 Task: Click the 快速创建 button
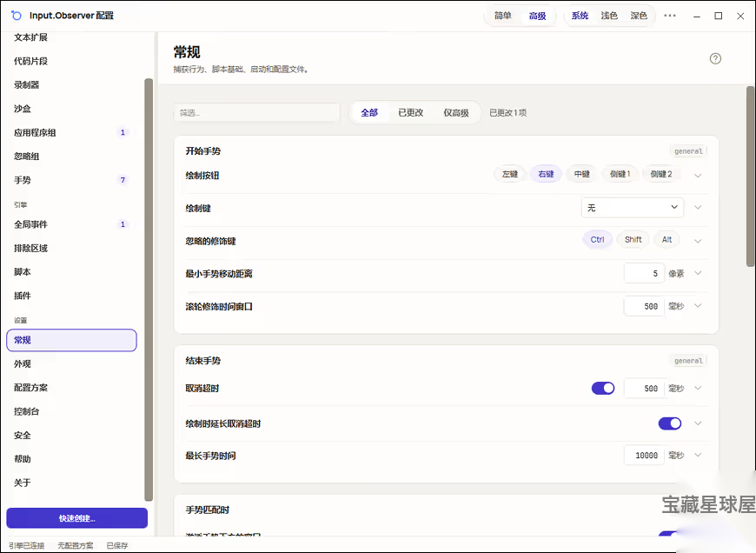(x=77, y=518)
